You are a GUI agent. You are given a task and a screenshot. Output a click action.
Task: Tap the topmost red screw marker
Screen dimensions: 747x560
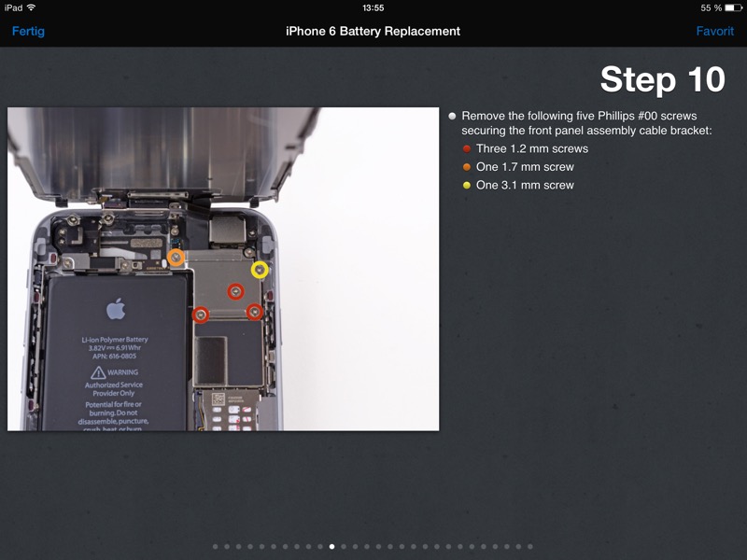point(236,291)
